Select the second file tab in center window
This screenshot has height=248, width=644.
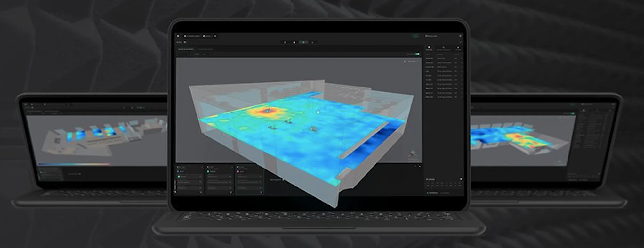point(207,36)
